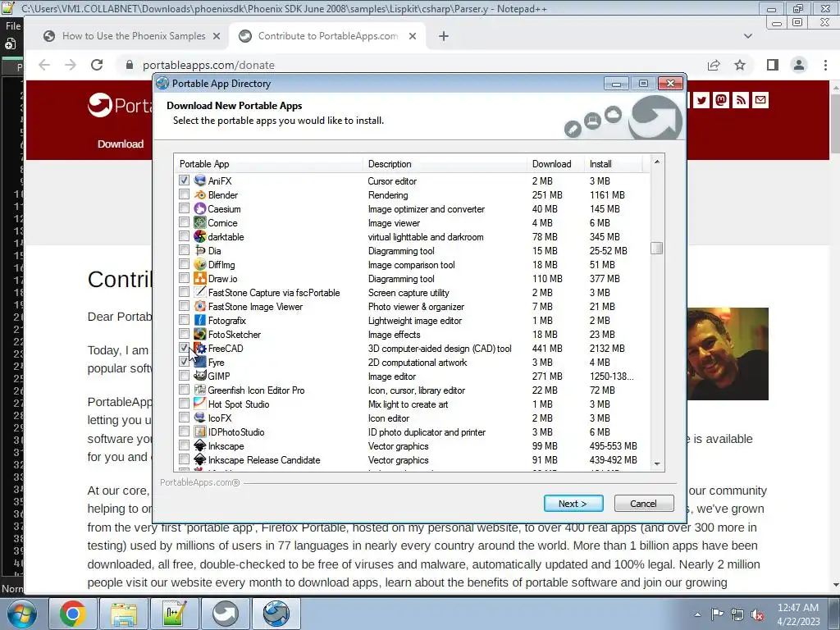
Task: Check the Caesium checkbox
Action: tap(185, 208)
